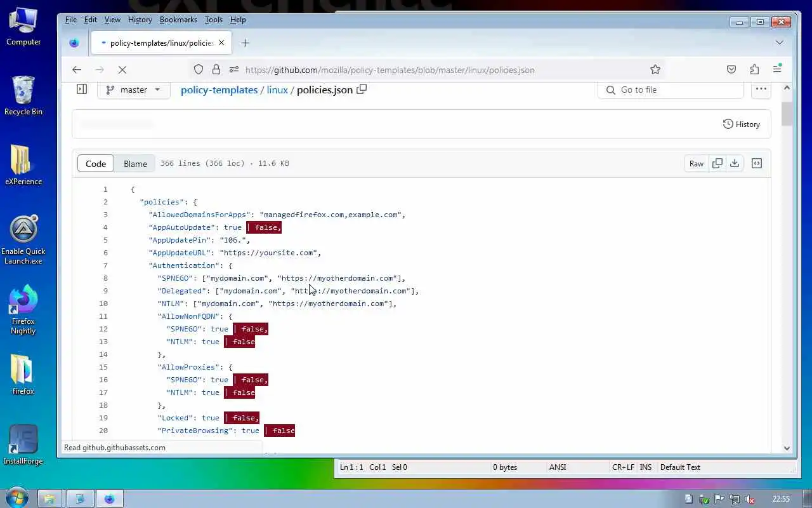Open the site permissions icon in address bar

tap(234, 70)
